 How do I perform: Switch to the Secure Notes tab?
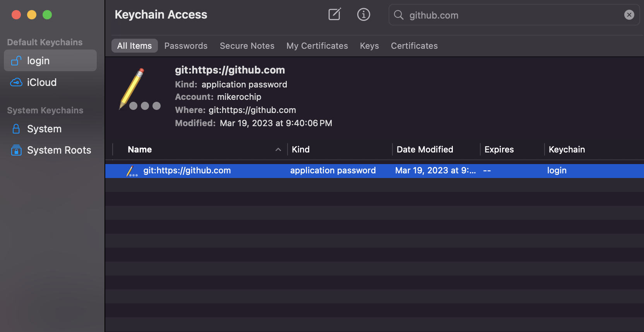click(247, 46)
